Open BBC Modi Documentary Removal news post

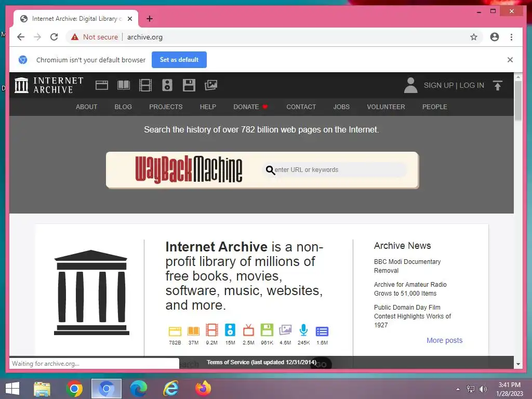click(x=407, y=266)
